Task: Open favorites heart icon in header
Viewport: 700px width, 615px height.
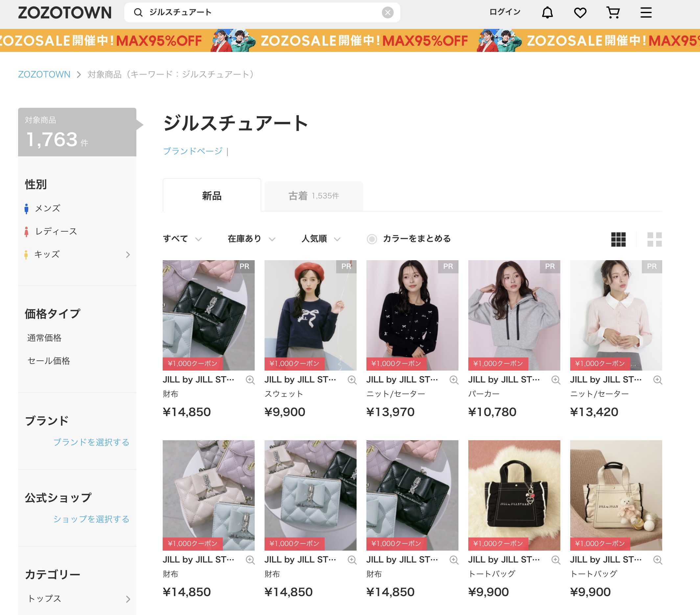Action: click(x=580, y=13)
